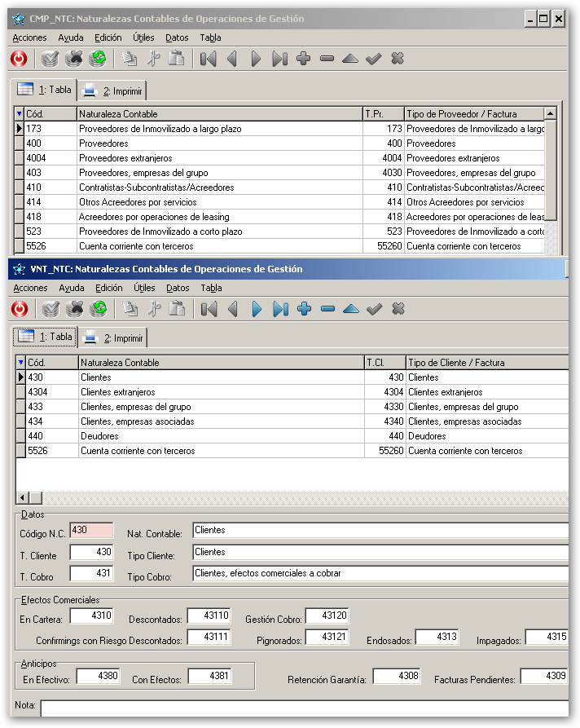Image resolution: width=580 pixels, height=728 pixels.
Task: Click the Nota text field
Action: (x=305, y=708)
